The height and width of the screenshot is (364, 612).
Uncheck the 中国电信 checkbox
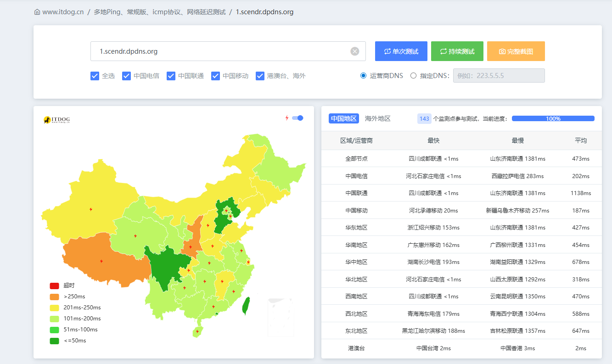(127, 76)
